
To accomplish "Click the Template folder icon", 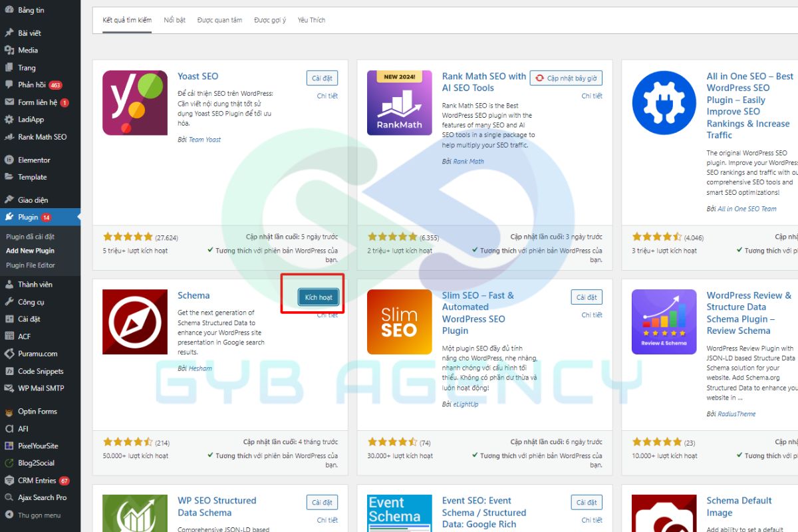I will [x=9, y=177].
